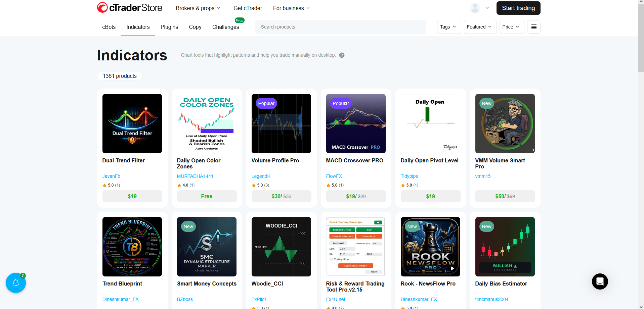Click the $30 price button for Volume Profile Pro
This screenshot has width=644, height=309.
(281, 196)
